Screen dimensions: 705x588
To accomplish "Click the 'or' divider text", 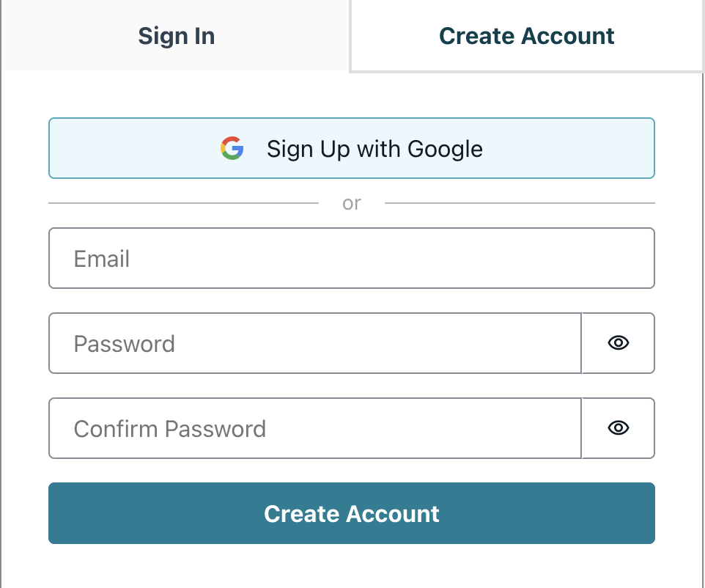I will pyautogui.click(x=352, y=202).
